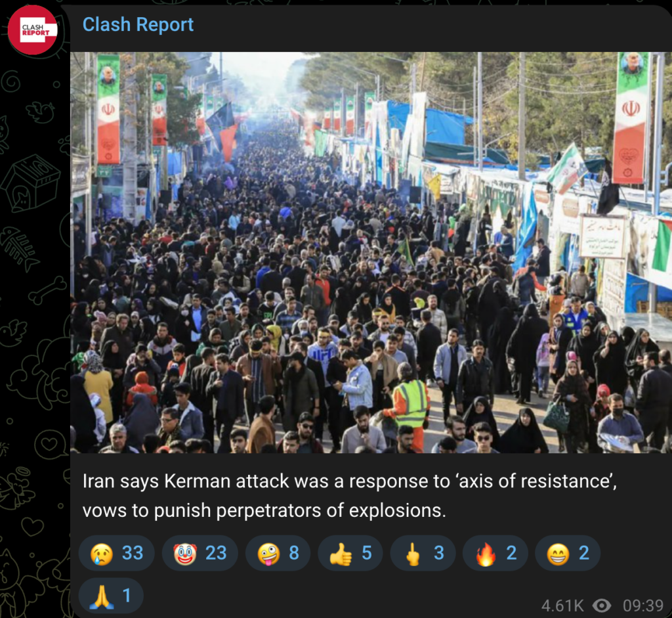This screenshot has width=672, height=618.
Task: Open the Kerman crowd photo
Action: [x=371, y=252]
